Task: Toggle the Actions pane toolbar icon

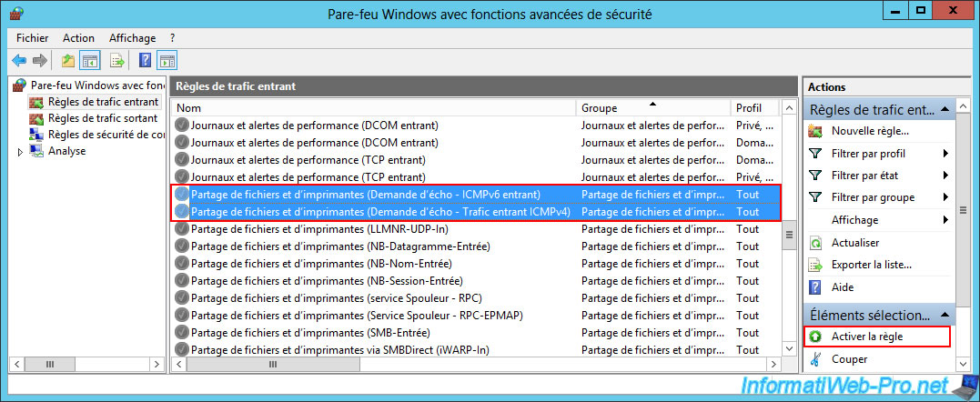Action: pos(167,61)
